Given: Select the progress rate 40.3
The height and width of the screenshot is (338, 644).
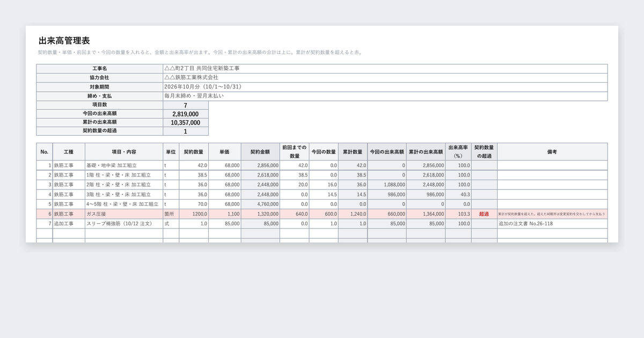Looking at the screenshot, I should [x=458, y=195].
